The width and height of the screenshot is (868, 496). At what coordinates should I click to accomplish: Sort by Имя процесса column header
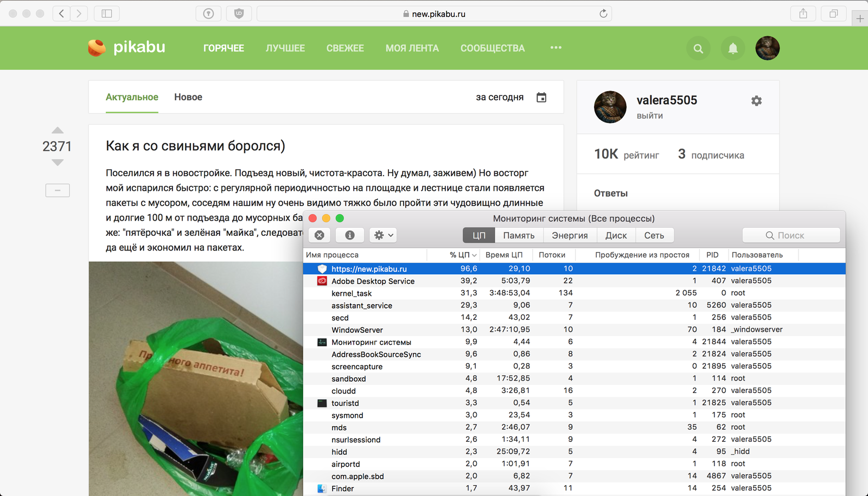coord(365,255)
